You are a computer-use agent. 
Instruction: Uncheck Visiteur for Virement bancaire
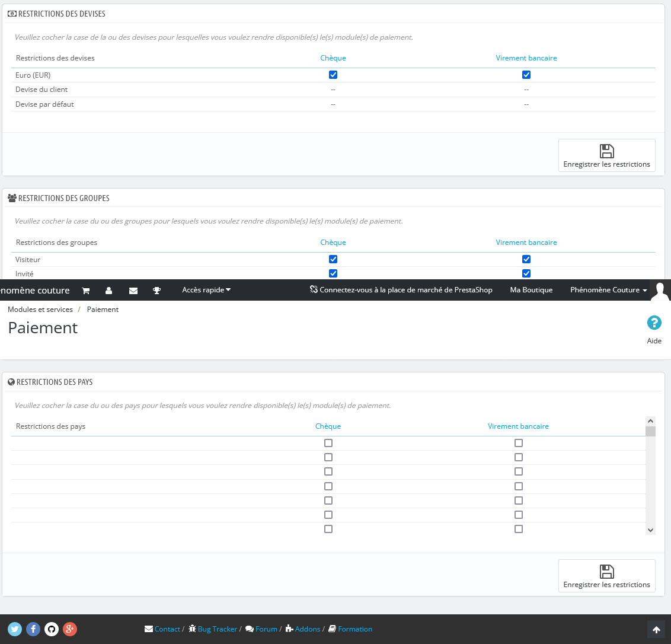coord(526,259)
